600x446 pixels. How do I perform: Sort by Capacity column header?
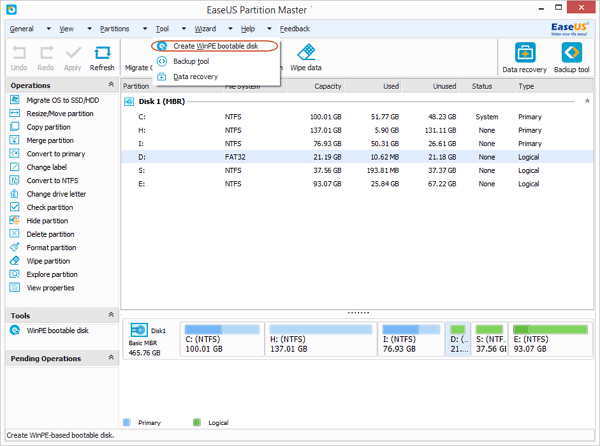pyautogui.click(x=328, y=86)
